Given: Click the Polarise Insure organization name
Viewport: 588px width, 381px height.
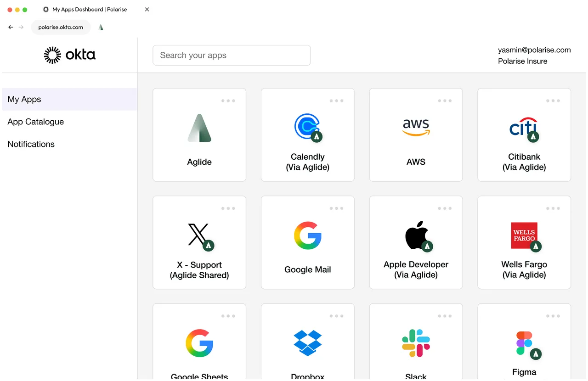Looking at the screenshot, I should tap(522, 61).
